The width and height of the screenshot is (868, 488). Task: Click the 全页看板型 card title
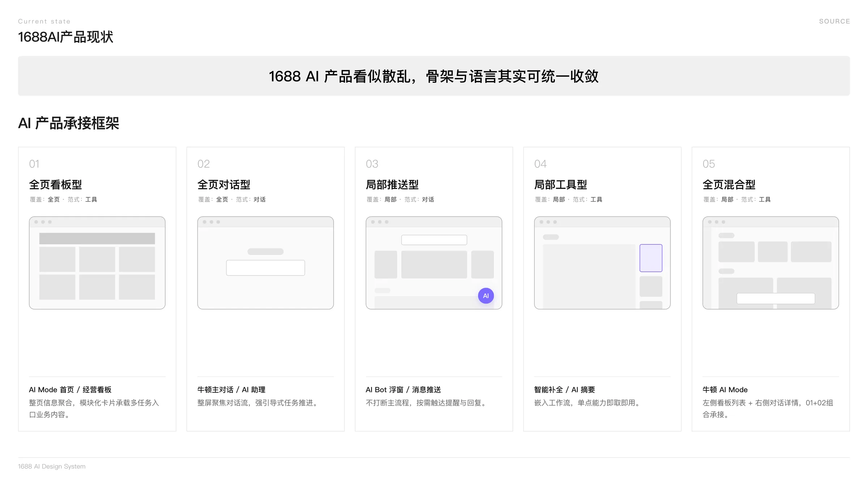tap(55, 185)
